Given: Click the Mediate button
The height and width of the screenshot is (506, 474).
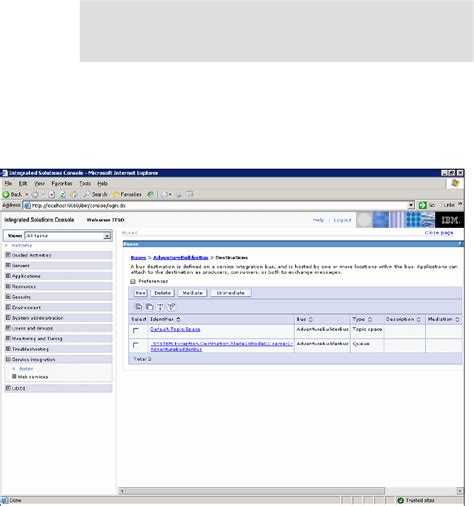Looking at the screenshot, I should tap(192, 293).
